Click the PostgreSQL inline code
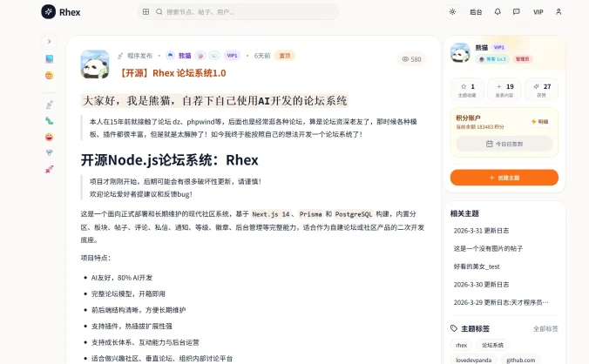Viewport: 589px width, 364px height. point(354,214)
